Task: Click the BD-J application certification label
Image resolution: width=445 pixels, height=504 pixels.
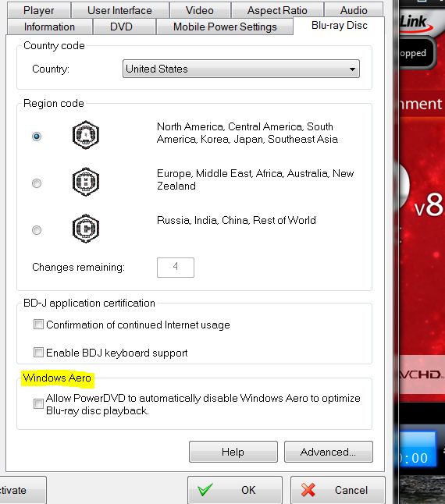Action: [x=89, y=303]
